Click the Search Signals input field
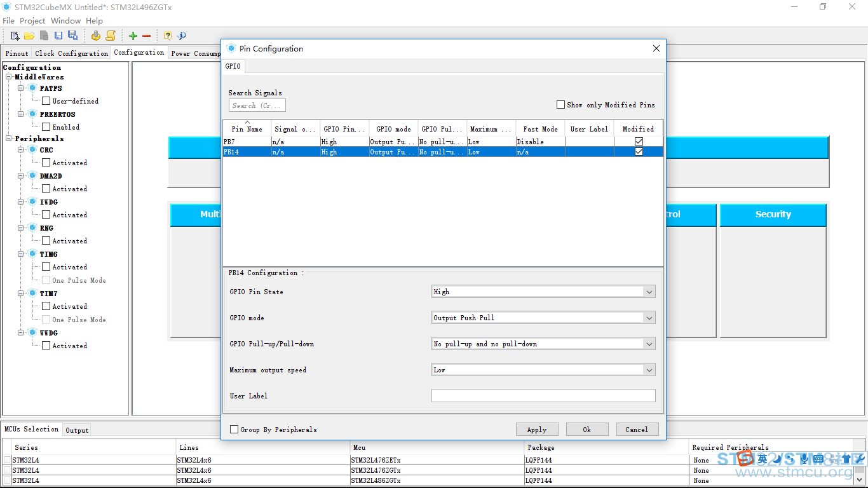The image size is (868, 488). (257, 105)
